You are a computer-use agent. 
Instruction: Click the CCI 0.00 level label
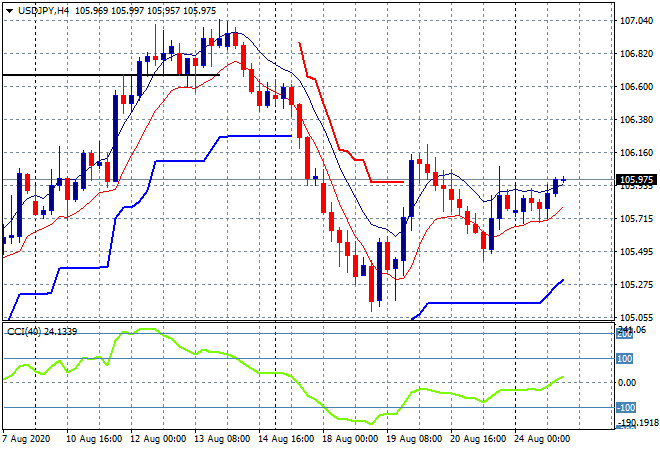pyautogui.click(x=626, y=383)
